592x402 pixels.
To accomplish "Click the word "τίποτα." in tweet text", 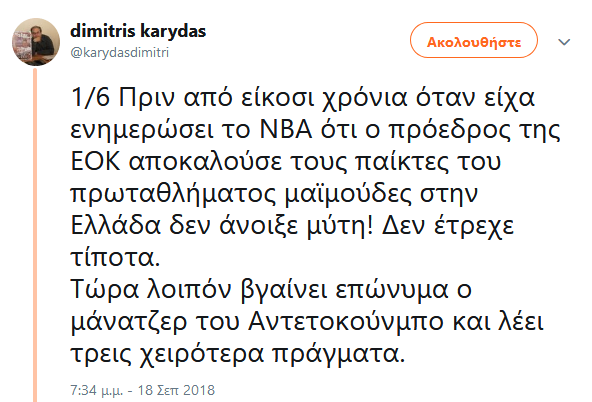I will [x=116, y=258].
